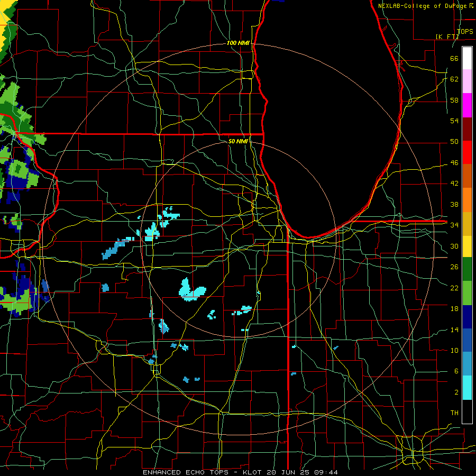Click the "100 NMI" range ring label
The image size is (476, 476).
point(238,43)
